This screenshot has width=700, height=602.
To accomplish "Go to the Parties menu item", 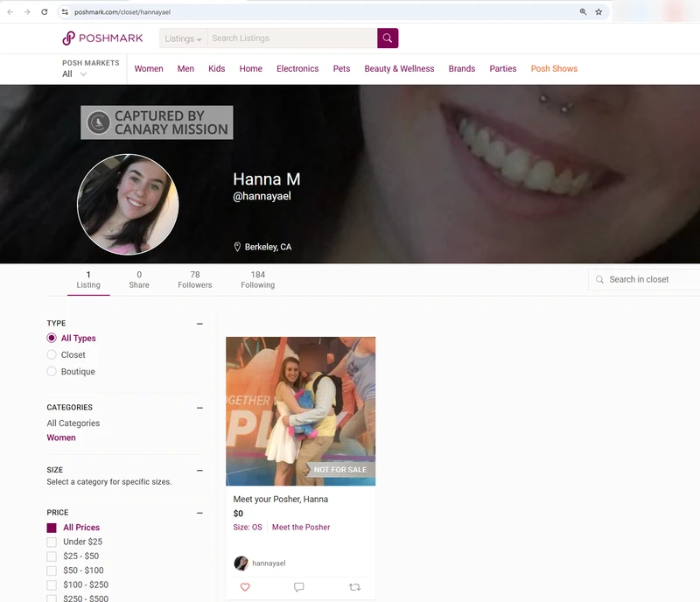I will point(502,69).
